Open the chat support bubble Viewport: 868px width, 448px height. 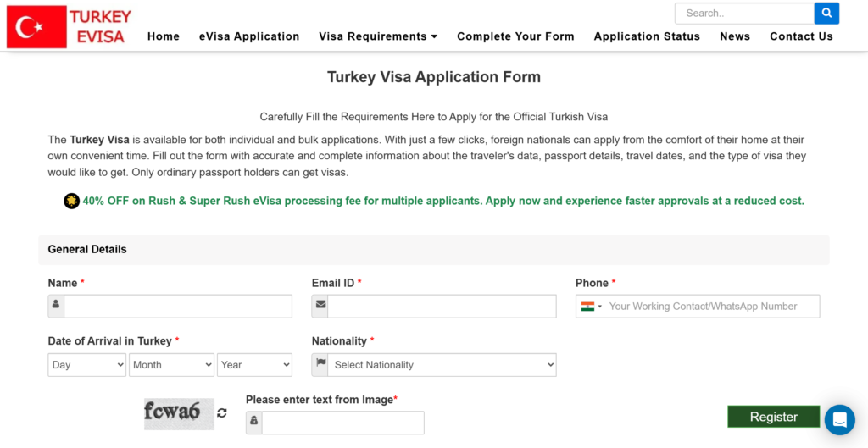pos(839,419)
